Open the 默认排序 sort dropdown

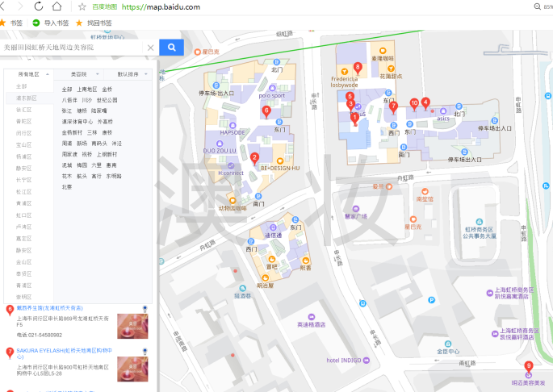coord(129,73)
